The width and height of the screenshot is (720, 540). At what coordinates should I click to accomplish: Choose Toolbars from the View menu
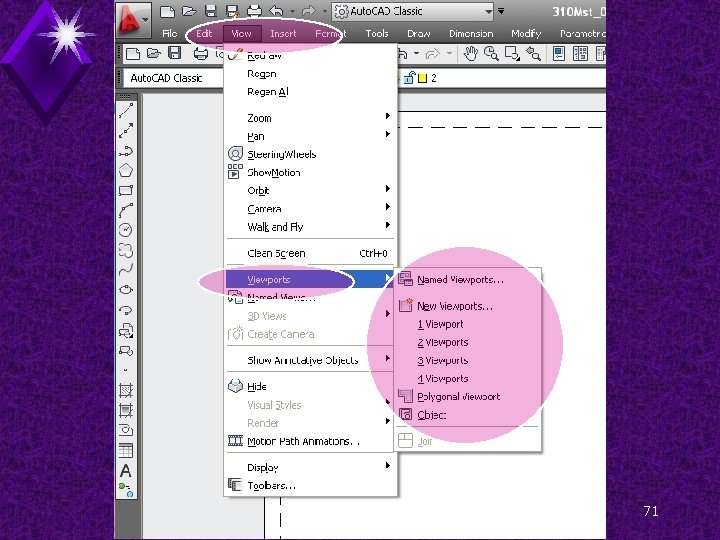[310, 485]
